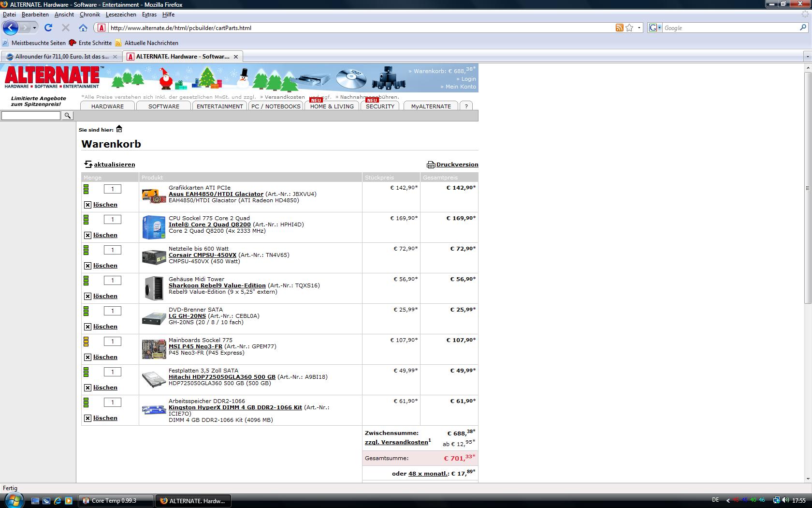Click löschen X icon for Hitachi hard drive
The image size is (812, 508).
[x=87, y=388]
